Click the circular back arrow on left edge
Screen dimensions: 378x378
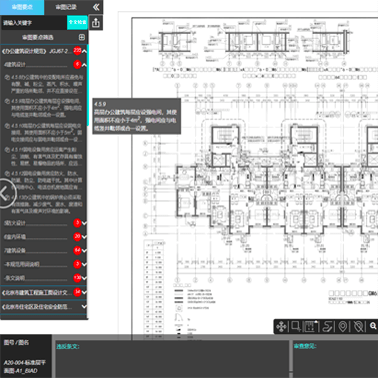coord(5,193)
